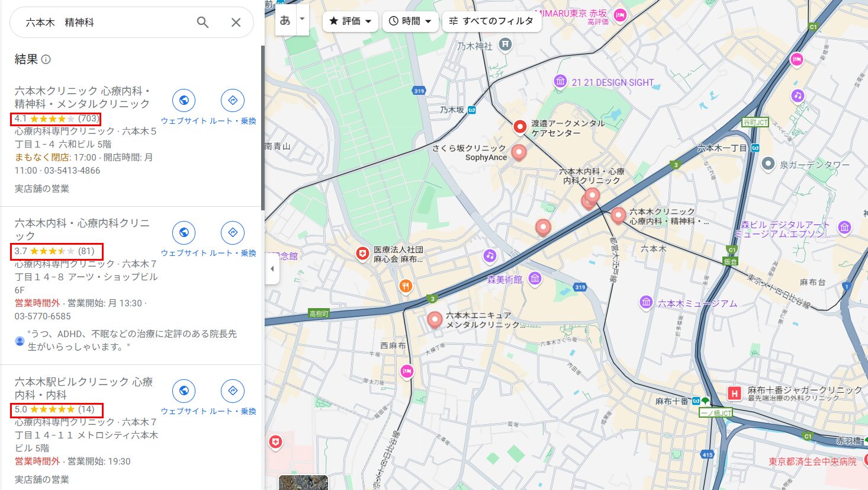Collapse the side panel with arrow
The height and width of the screenshot is (490, 868).
coord(272,268)
